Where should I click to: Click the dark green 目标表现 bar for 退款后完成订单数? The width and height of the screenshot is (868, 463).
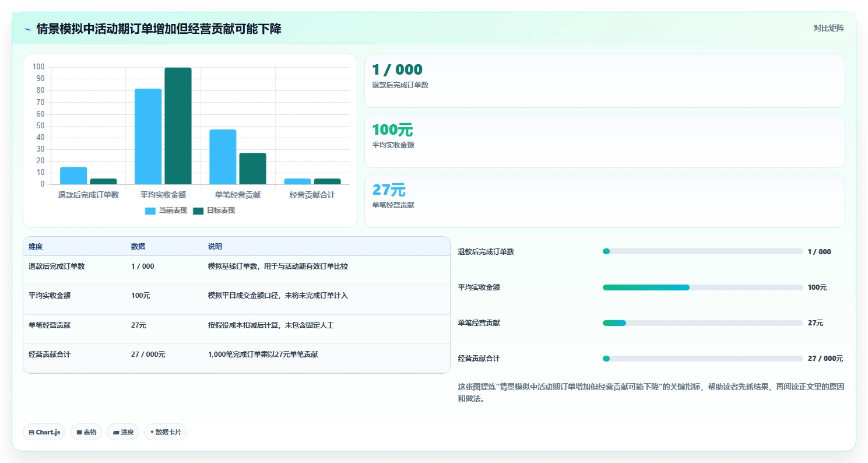point(103,181)
